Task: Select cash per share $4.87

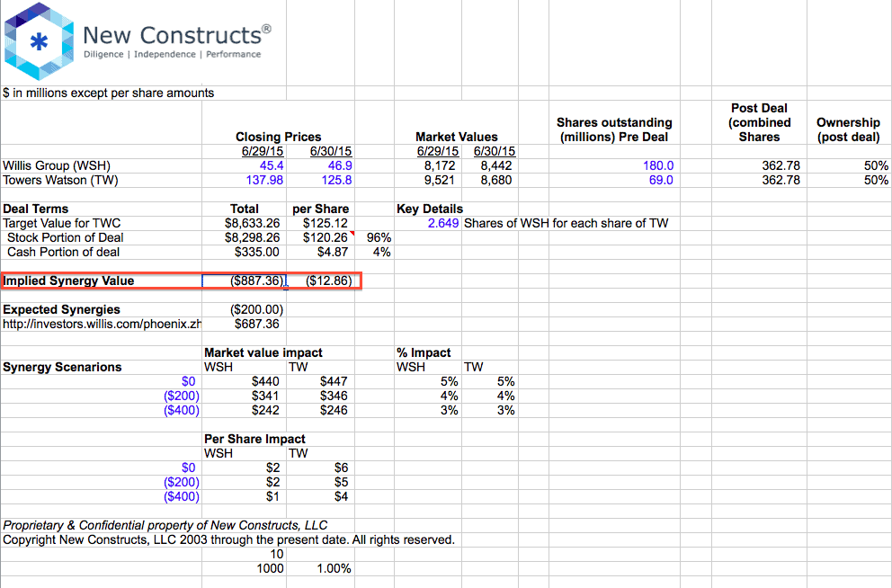Action: point(332,252)
